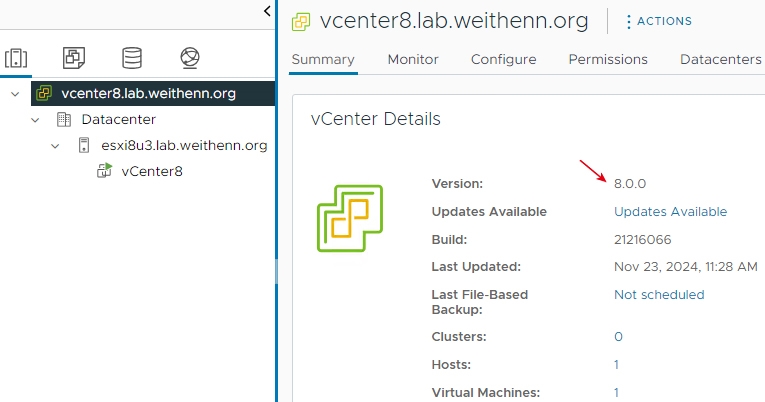Click the vcenter8.lab.weithenn.org page title
Image resolution: width=765 pixels, height=402 pixels.
tap(454, 21)
